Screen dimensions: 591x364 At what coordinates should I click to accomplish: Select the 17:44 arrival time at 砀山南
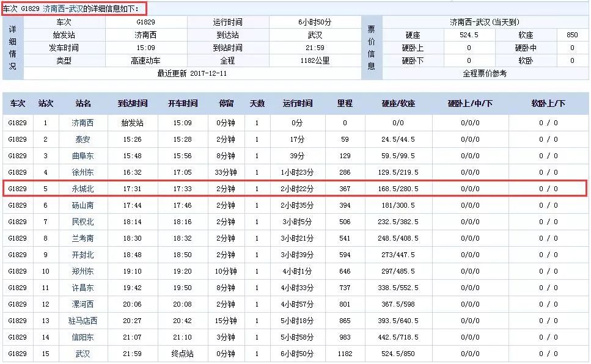point(132,205)
